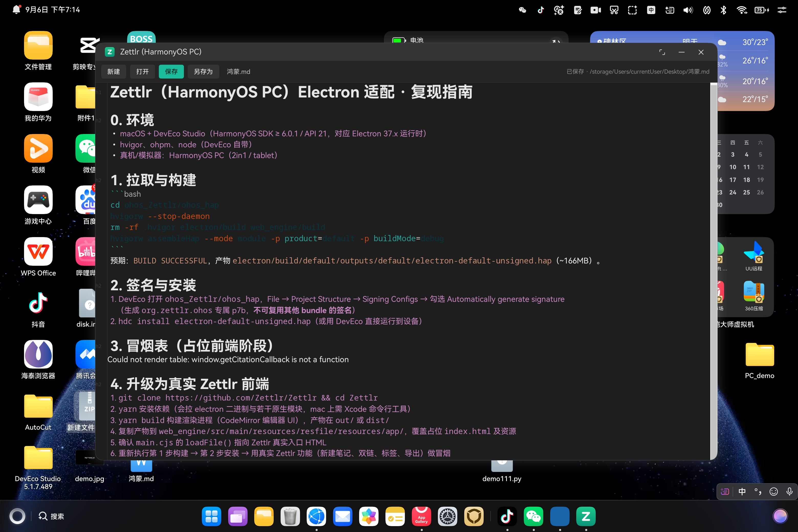Screen dimensions: 798x532
Task: Toggle Zettlr window fullscreen expand icon
Action: pyautogui.click(x=662, y=52)
